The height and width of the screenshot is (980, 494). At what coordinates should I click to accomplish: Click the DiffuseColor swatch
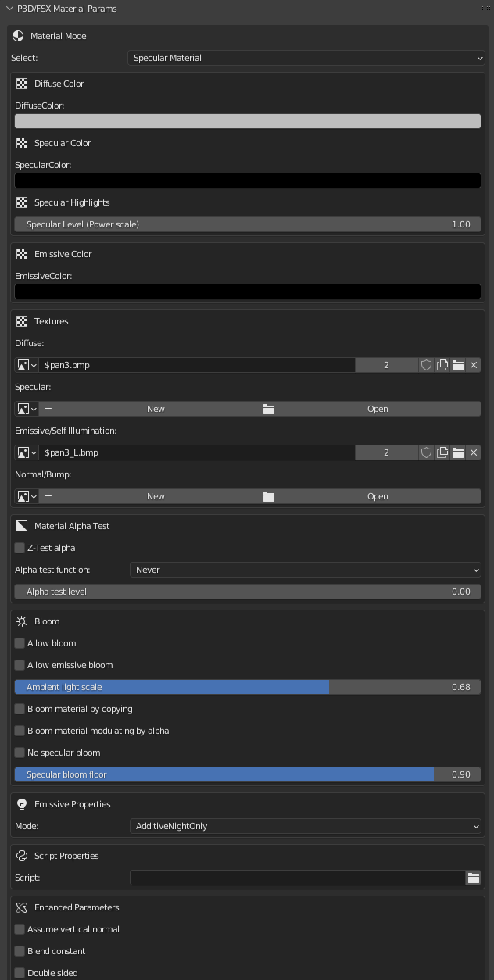247,121
